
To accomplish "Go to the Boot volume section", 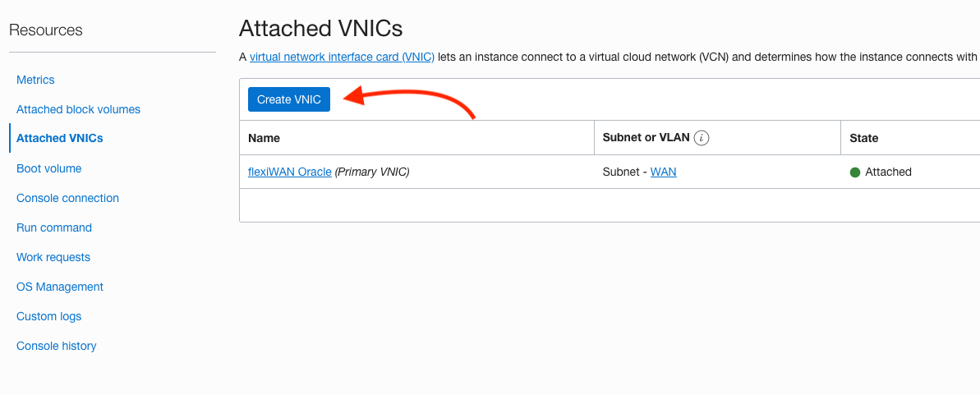I will [x=49, y=168].
